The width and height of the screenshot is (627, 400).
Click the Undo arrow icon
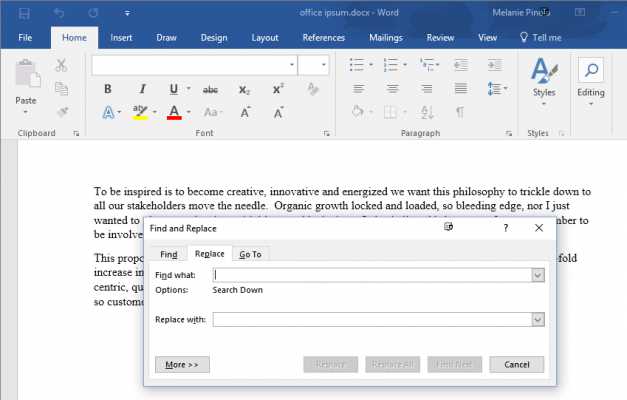pos(59,13)
